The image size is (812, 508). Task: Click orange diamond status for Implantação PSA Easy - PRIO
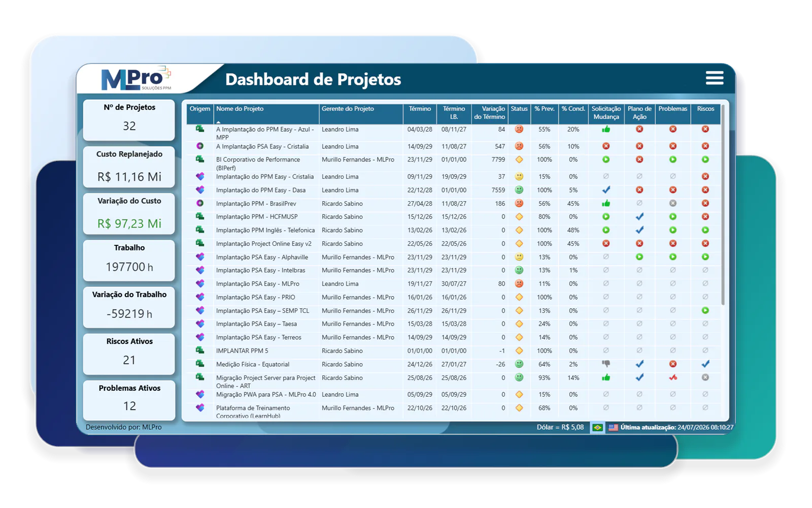click(x=519, y=297)
